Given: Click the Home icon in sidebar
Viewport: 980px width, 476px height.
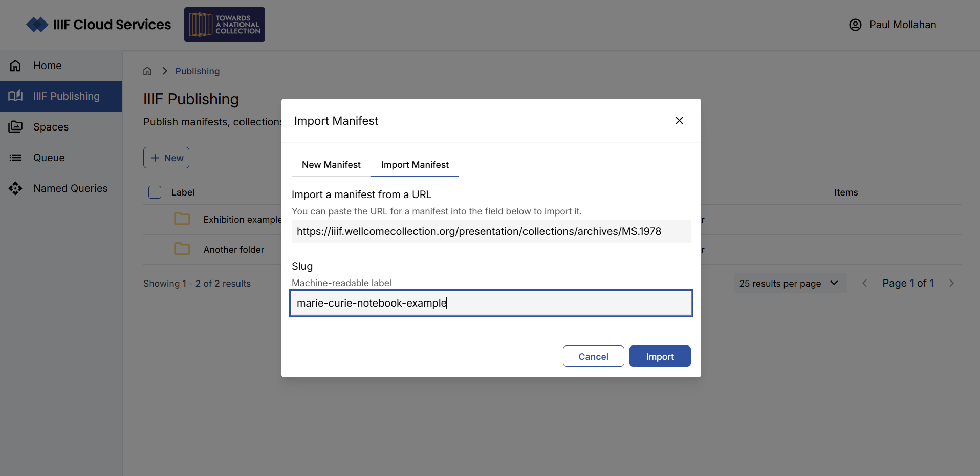Looking at the screenshot, I should pos(15,66).
